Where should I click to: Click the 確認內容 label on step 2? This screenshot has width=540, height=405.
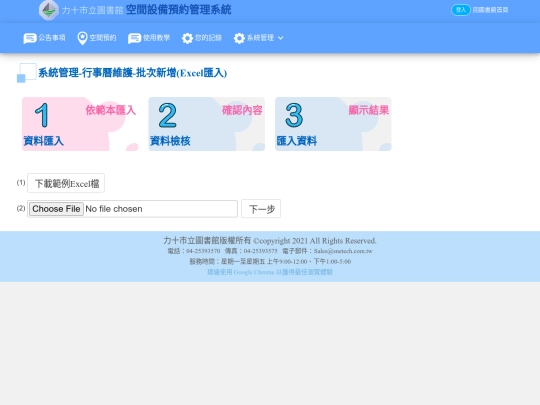pyautogui.click(x=242, y=110)
